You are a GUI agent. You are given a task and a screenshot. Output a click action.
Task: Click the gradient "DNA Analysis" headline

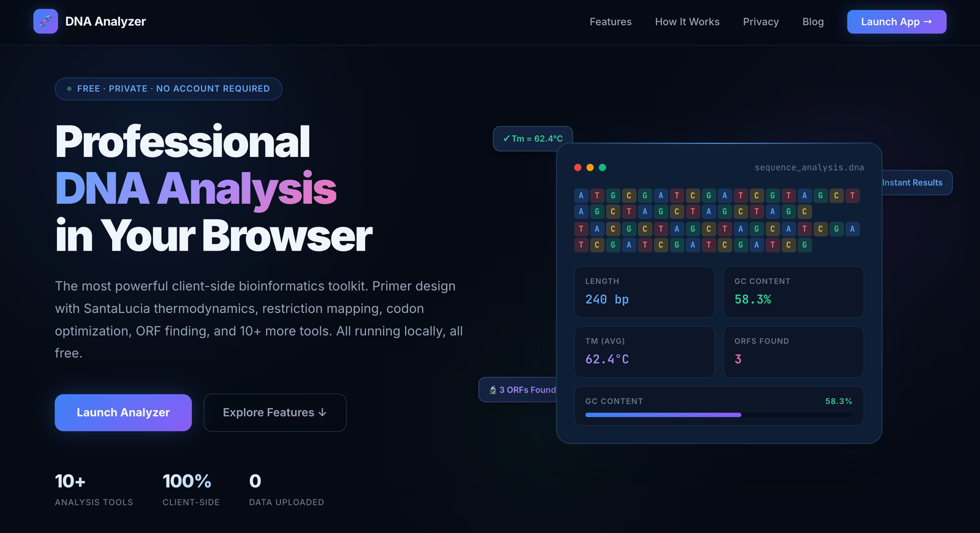click(196, 189)
